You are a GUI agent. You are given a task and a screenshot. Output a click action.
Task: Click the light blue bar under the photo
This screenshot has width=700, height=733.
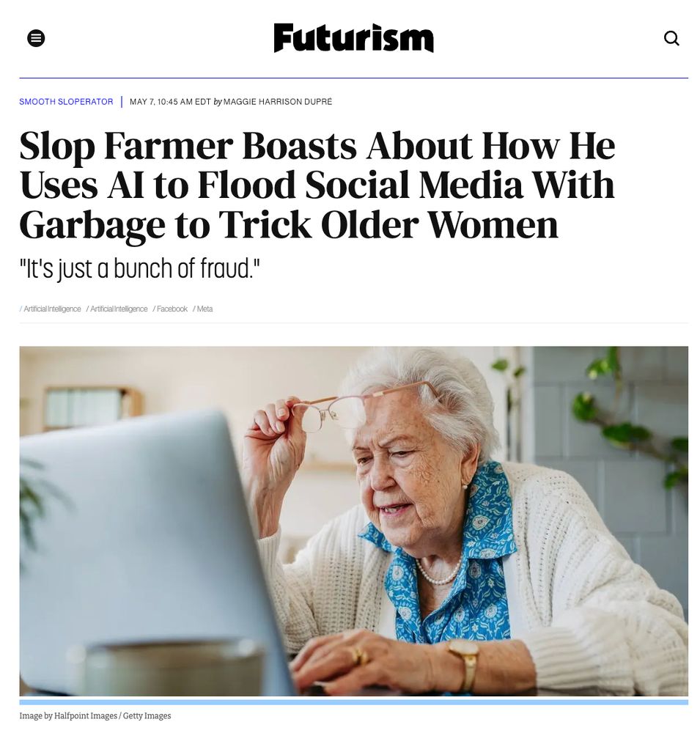[353, 702]
